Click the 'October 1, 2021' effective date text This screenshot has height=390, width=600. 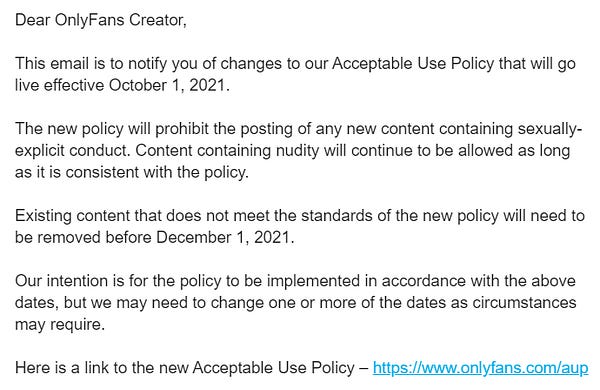[169, 85]
